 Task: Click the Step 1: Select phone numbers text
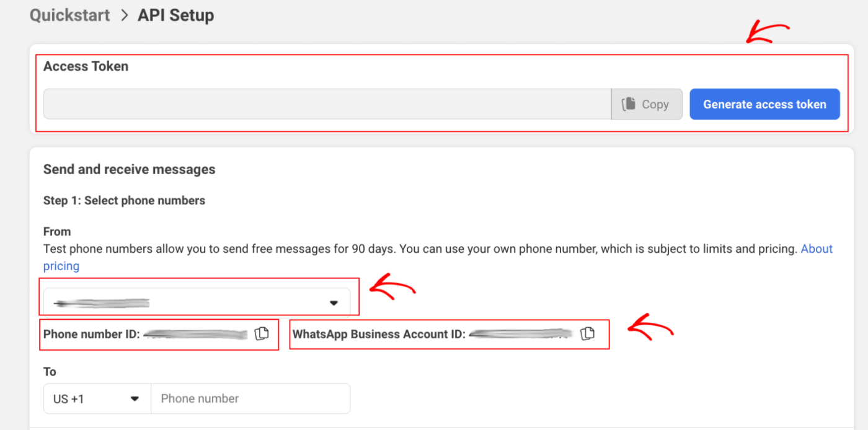(124, 200)
